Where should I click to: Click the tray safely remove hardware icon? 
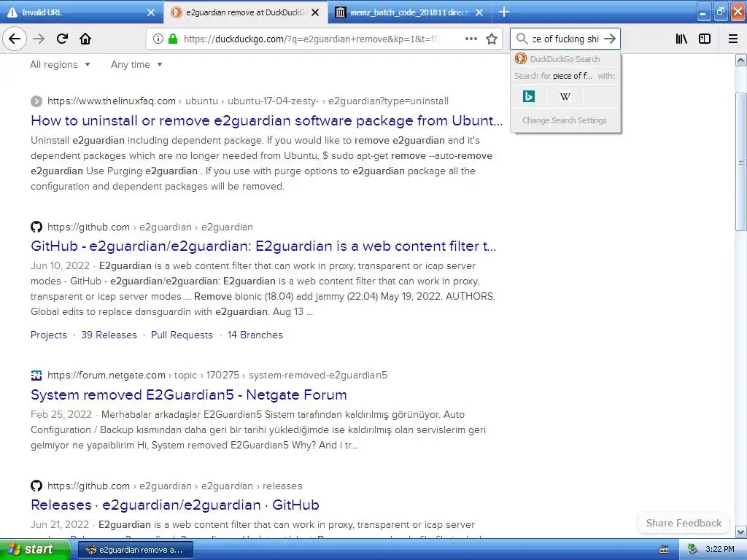tap(692, 550)
